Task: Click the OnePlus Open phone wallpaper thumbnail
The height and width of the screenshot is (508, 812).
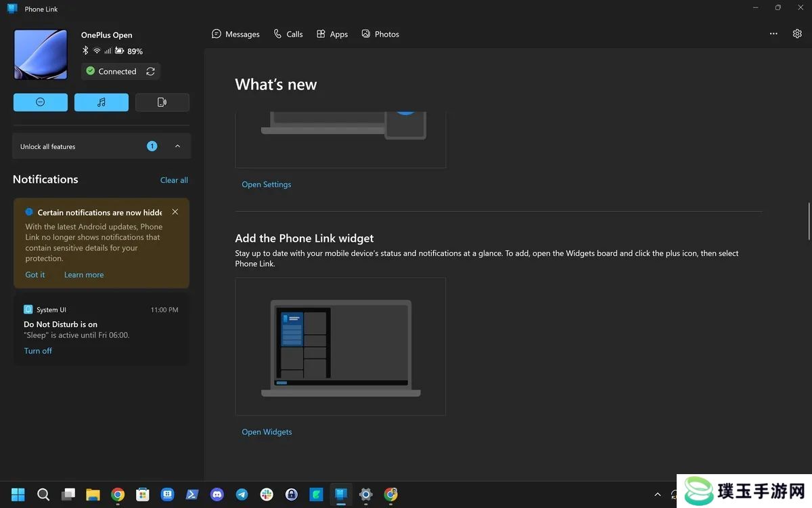Action: click(41, 55)
